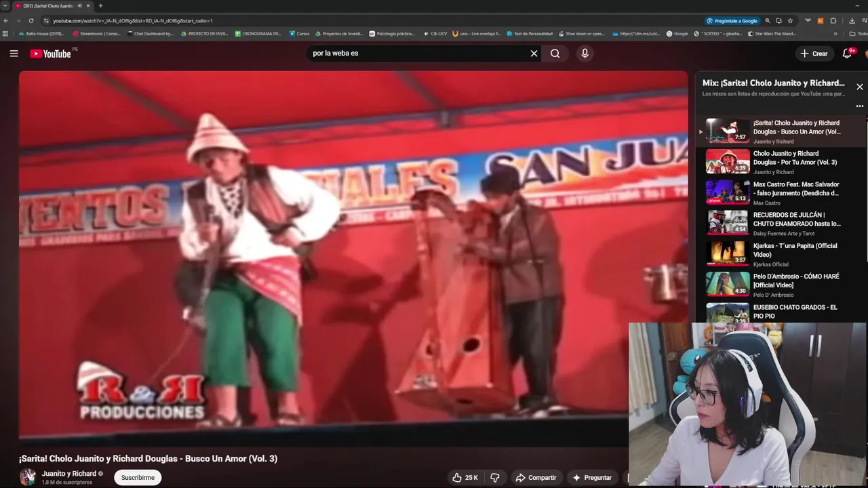The width and height of the screenshot is (868, 488).
Task: Open the CIE-UCV bookmark
Action: click(x=435, y=33)
